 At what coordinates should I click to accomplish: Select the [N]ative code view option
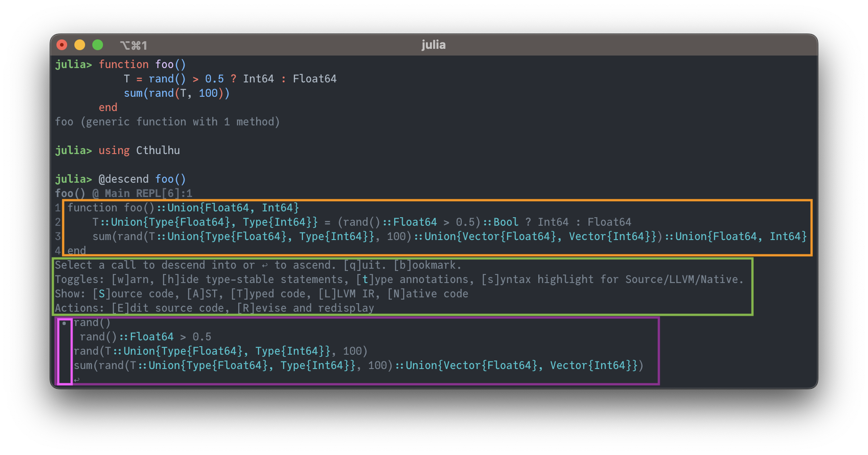coord(428,294)
